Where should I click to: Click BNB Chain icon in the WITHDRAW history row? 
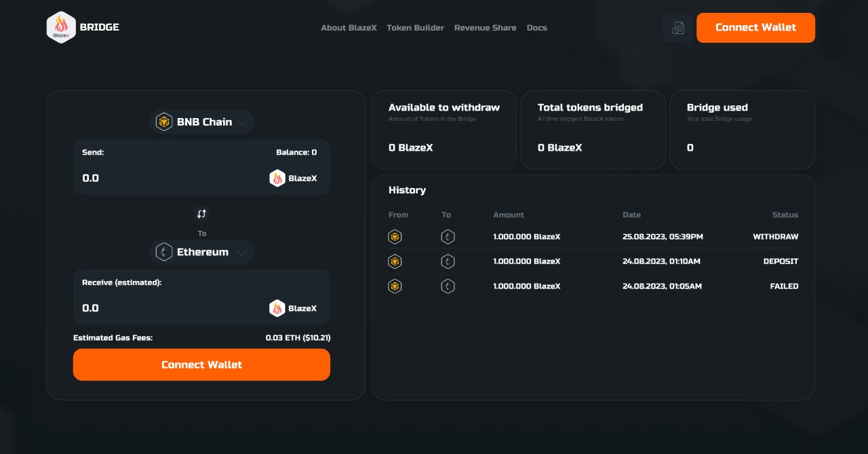[x=395, y=237]
